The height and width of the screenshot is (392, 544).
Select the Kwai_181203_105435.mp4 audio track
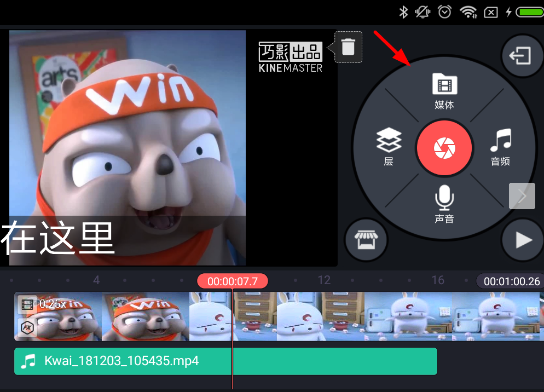(225, 361)
